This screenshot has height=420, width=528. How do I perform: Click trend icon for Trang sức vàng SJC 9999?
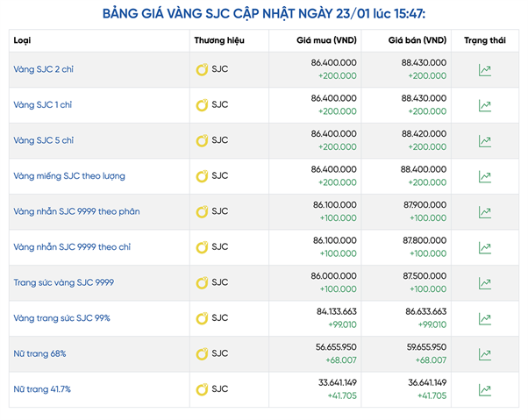pos(485,283)
